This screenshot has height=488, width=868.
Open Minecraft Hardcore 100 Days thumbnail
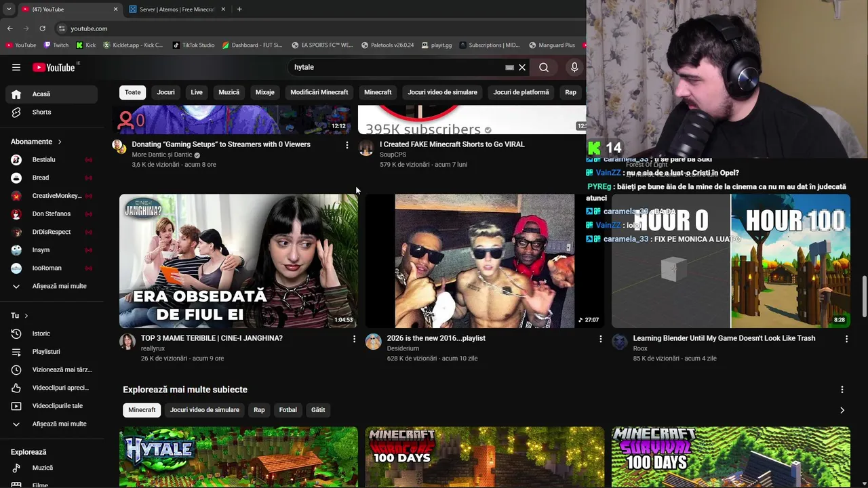click(484, 457)
